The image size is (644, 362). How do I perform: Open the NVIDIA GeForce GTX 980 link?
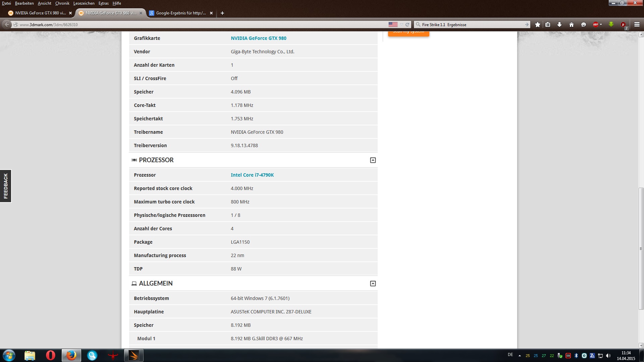(258, 38)
